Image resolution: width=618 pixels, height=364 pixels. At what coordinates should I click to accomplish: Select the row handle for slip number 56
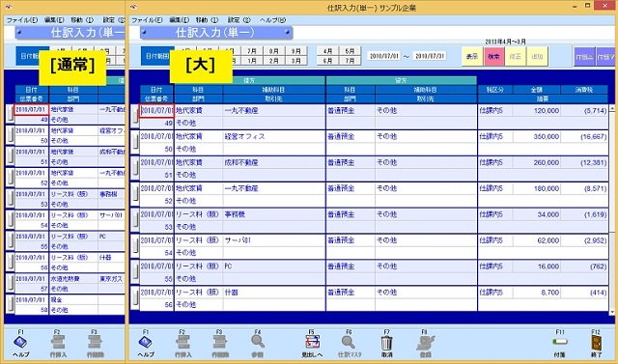[134, 298]
